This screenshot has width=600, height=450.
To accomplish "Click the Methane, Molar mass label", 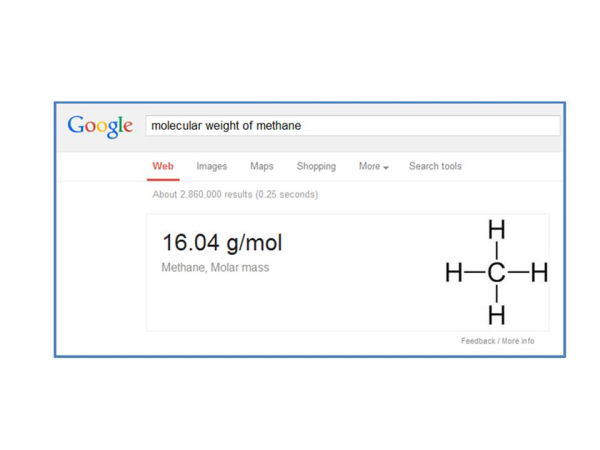I will point(215,267).
